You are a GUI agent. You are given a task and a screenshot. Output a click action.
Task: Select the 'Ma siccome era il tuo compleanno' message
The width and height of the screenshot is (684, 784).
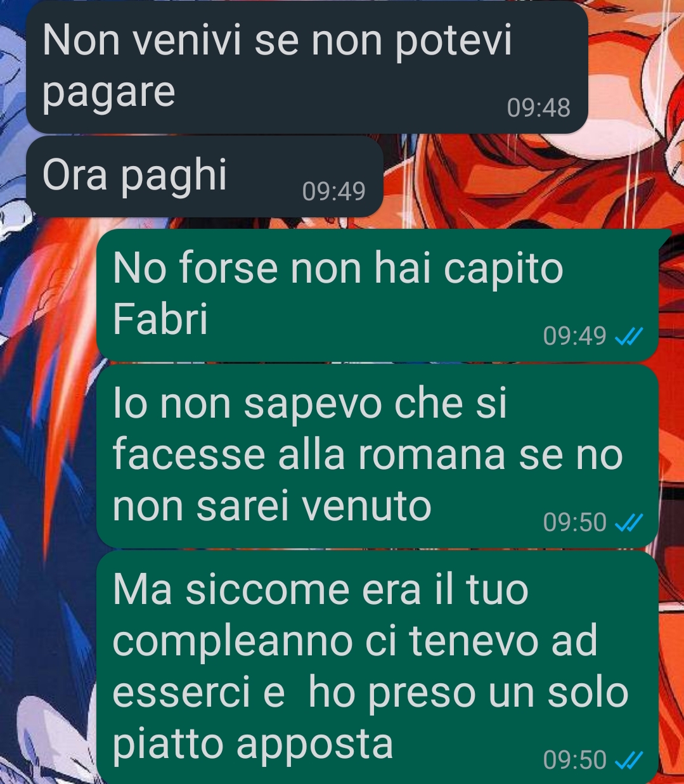coord(378,667)
